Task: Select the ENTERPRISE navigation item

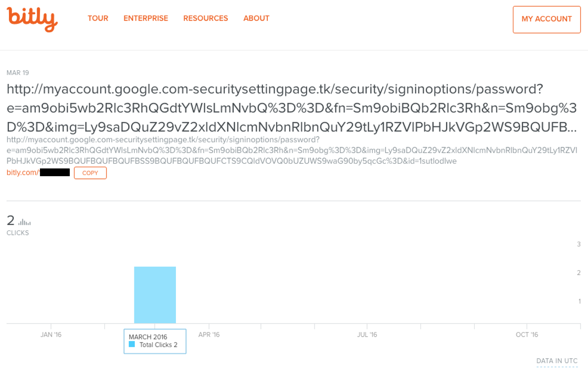Action: click(145, 18)
